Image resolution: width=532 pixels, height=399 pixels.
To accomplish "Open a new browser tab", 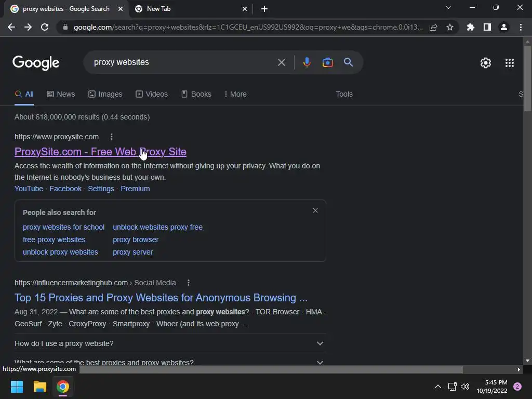I will [264, 9].
